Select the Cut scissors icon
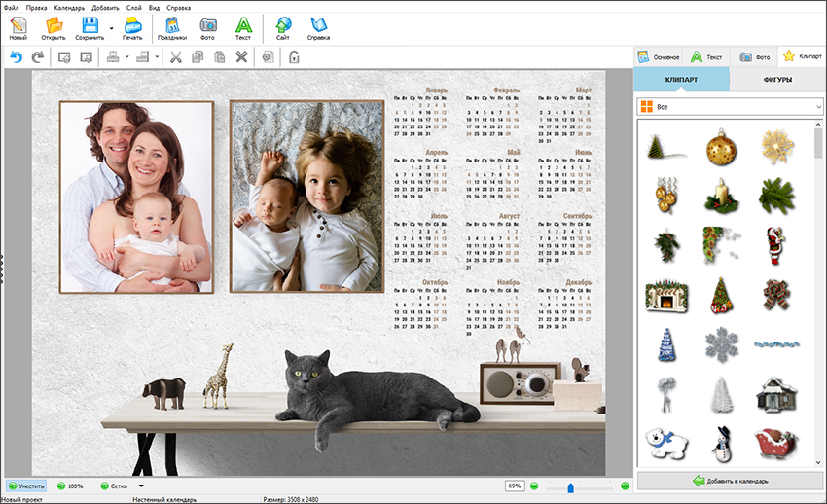This screenshot has width=827, height=504. pos(175,57)
